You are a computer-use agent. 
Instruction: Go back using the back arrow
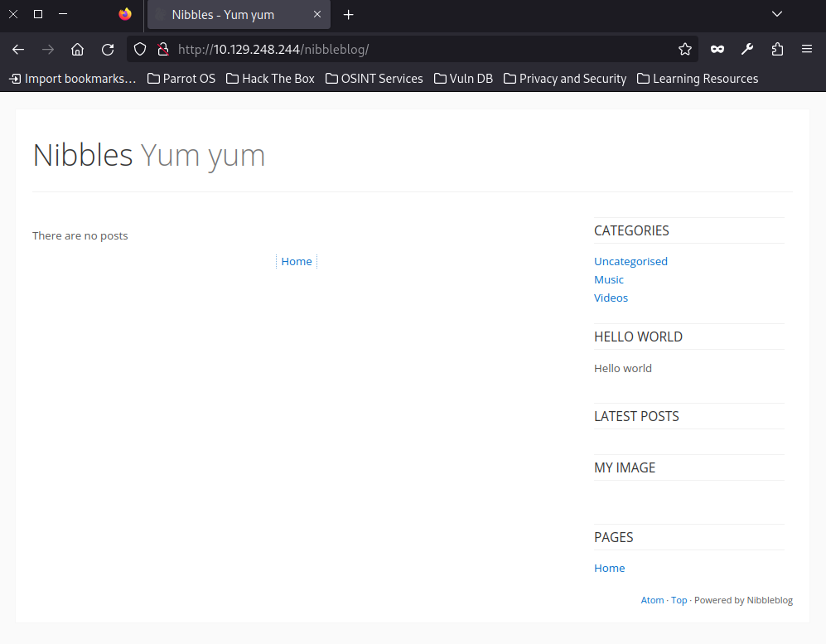(18, 50)
